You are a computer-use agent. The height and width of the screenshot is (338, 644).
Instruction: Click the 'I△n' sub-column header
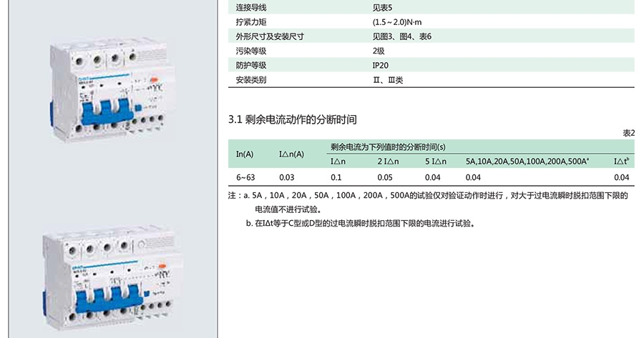tap(338, 161)
